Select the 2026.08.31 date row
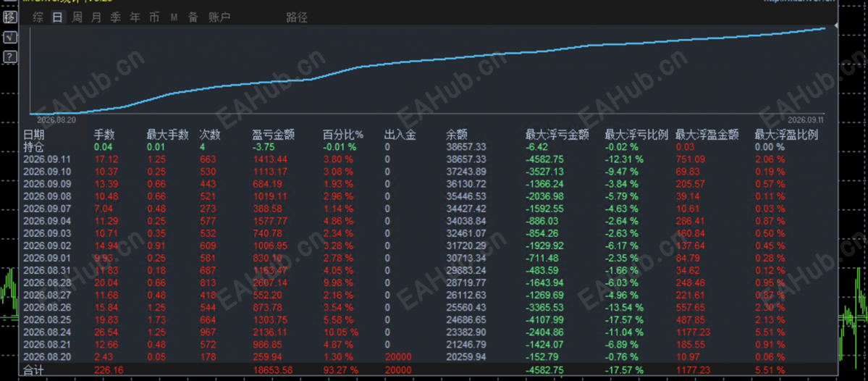 coord(46,269)
